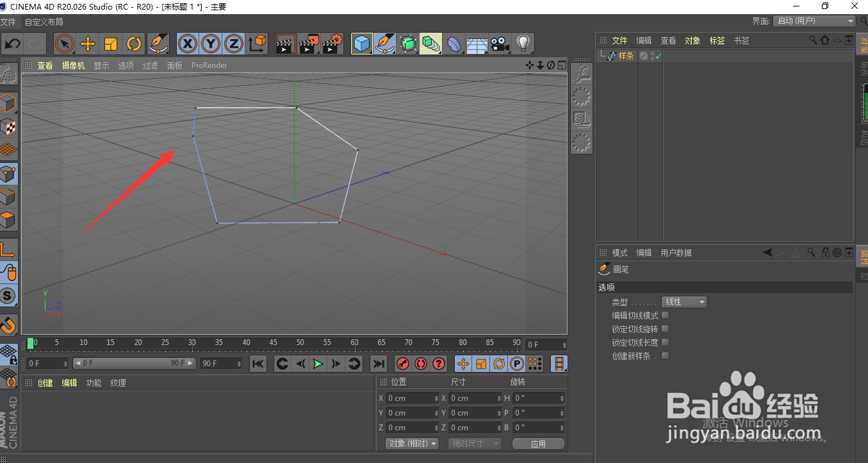Viewport: 868px width, 463px height.
Task: Click the Make Editable cube on left sidebar
Action: pyautogui.click(x=8, y=105)
